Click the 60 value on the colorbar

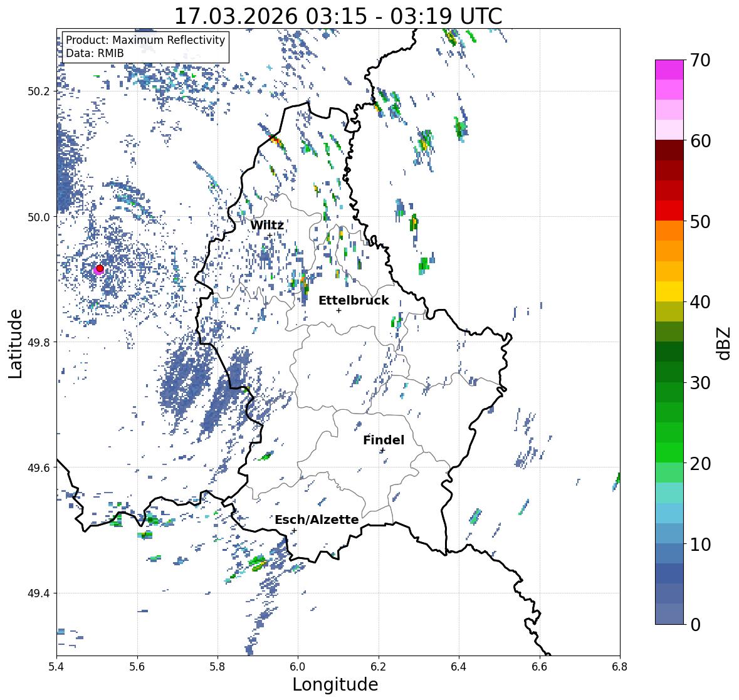[700, 141]
